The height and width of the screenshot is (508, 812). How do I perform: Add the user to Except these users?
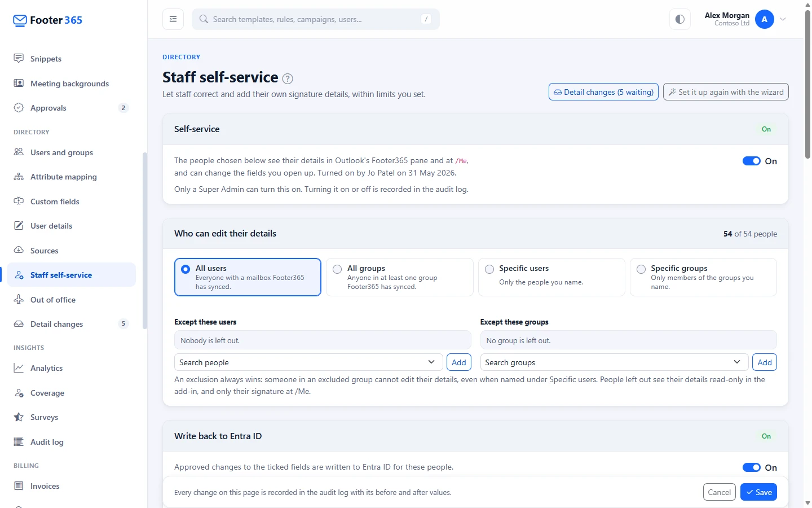[459, 362]
